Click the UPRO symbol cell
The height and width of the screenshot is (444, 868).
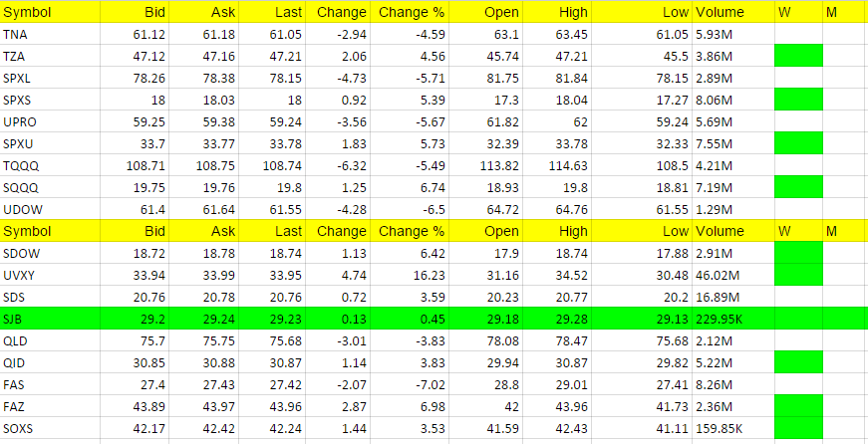50,121
